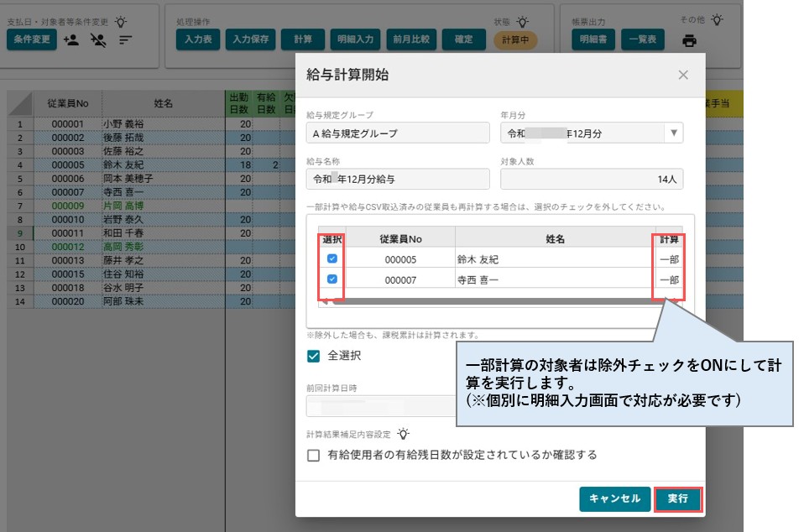Screen dimensions: 804x532
Task: Click the lightbulb hint next to その他
Action: coord(717,20)
